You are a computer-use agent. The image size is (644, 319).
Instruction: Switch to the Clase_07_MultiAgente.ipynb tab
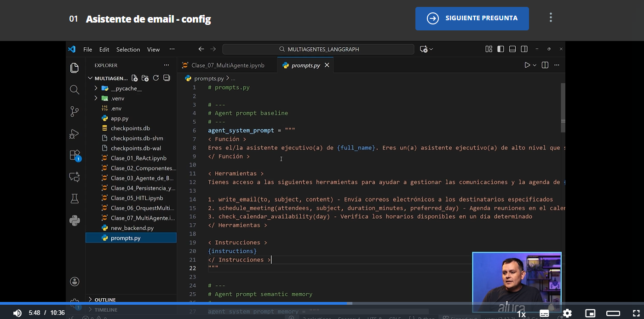227,65
